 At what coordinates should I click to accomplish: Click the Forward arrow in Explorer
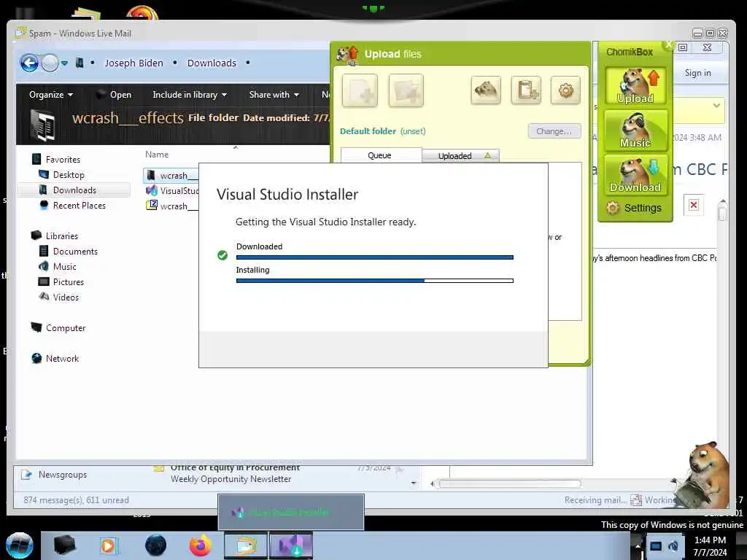pos(50,63)
